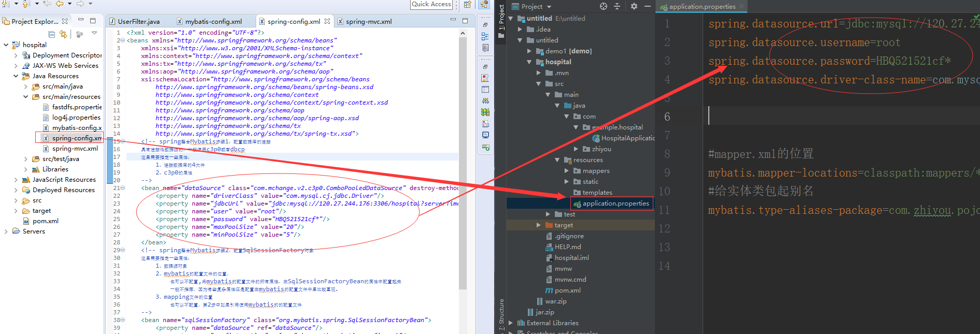Screen dimensions: 980x334
Task: Open the last run/progress icon in strip
Action: pyautogui.click(x=485, y=148)
